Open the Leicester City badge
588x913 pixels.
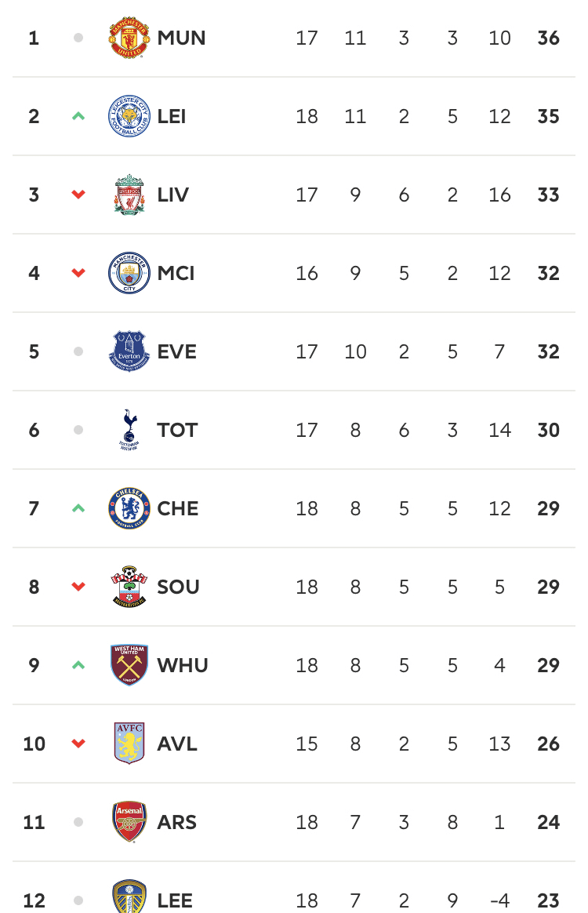[129, 116]
